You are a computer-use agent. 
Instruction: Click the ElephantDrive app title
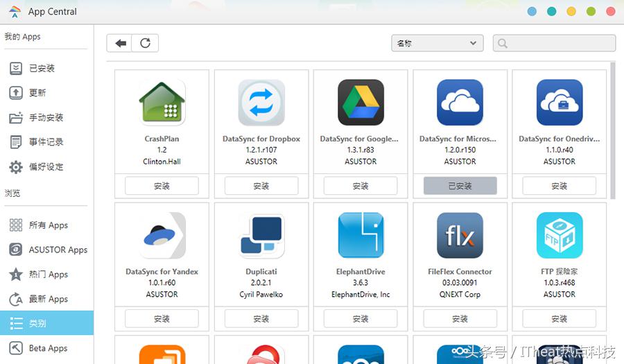point(361,272)
